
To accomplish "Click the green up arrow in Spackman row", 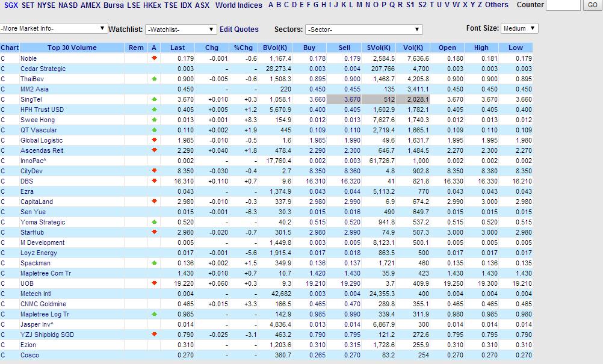I will click(x=154, y=263).
